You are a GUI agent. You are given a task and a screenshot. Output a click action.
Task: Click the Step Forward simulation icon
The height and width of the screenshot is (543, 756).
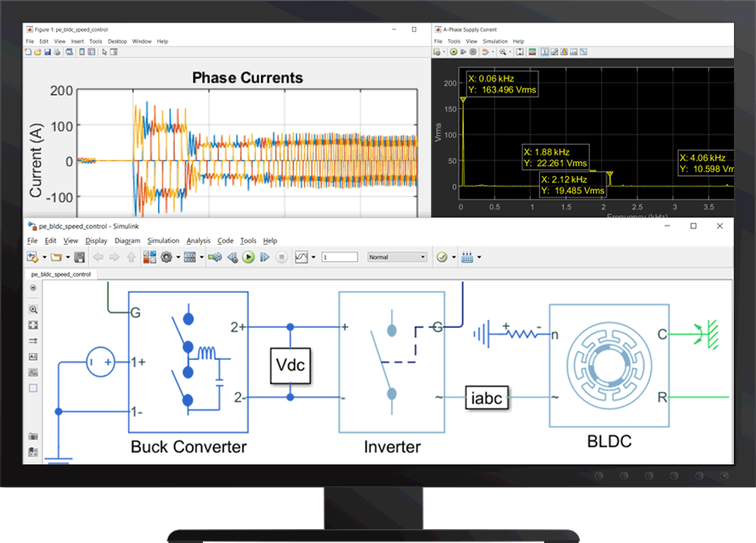(x=265, y=257)
